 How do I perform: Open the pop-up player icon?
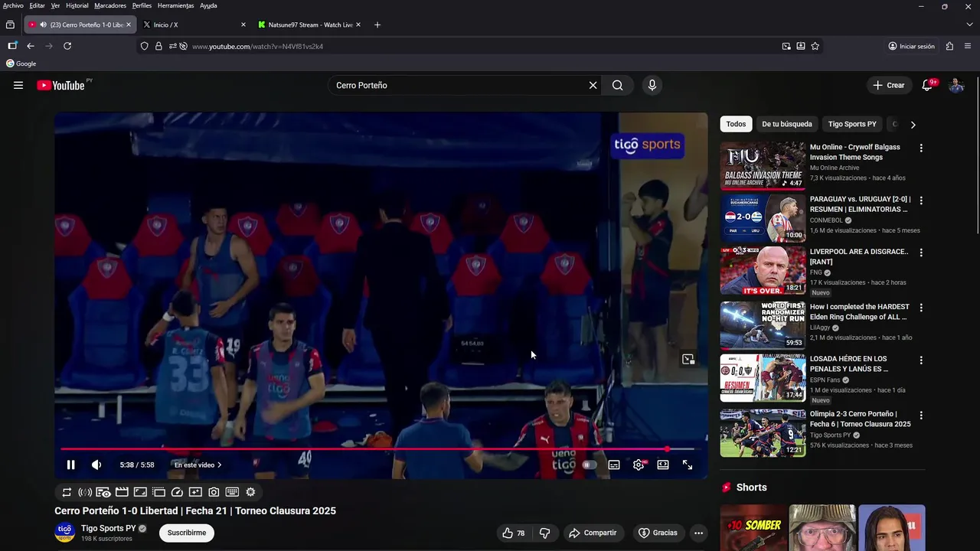click(158, 492)
